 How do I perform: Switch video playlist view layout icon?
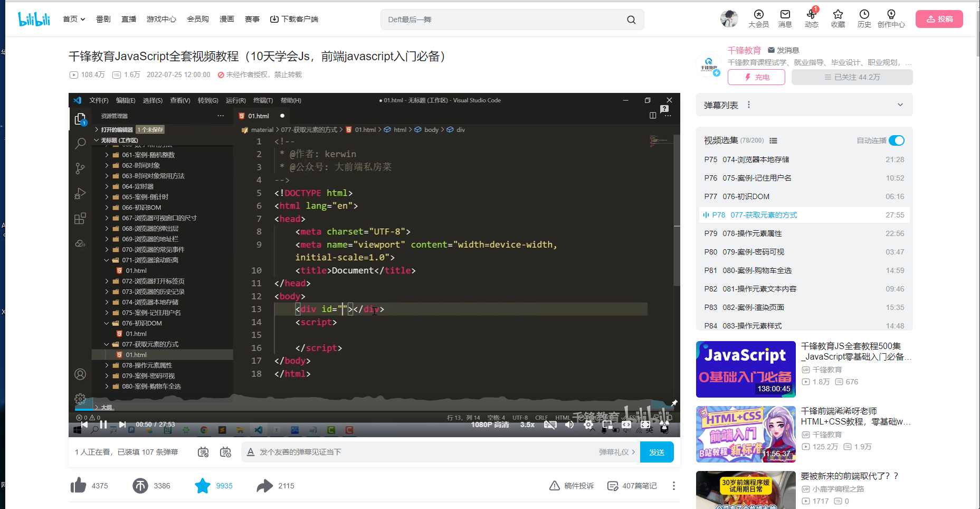click(x=773, y=140)
